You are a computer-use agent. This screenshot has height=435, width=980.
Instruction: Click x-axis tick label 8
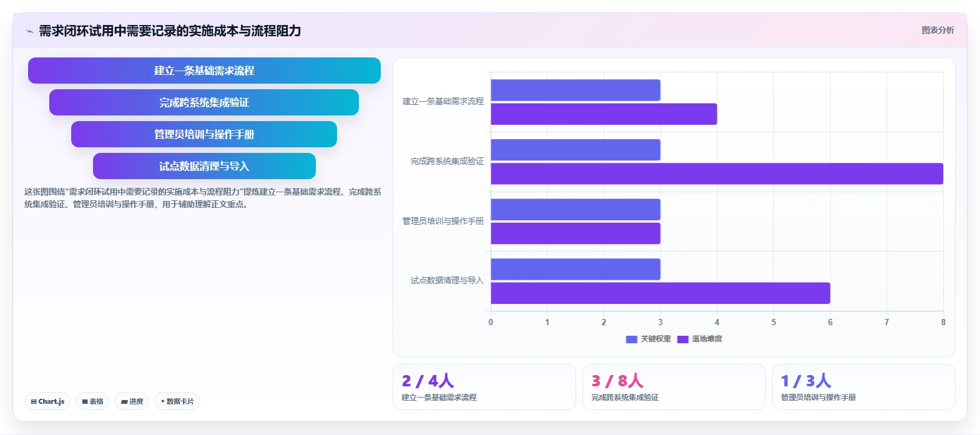click(943, 322)
